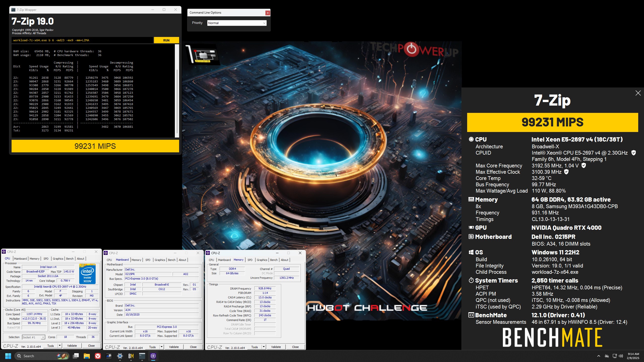
Task: Launch Vivaldi browser from the taskbar
Action: (98, 356)
